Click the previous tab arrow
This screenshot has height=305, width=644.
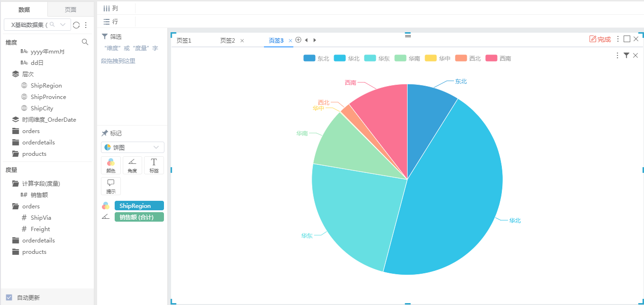(306, 40)
